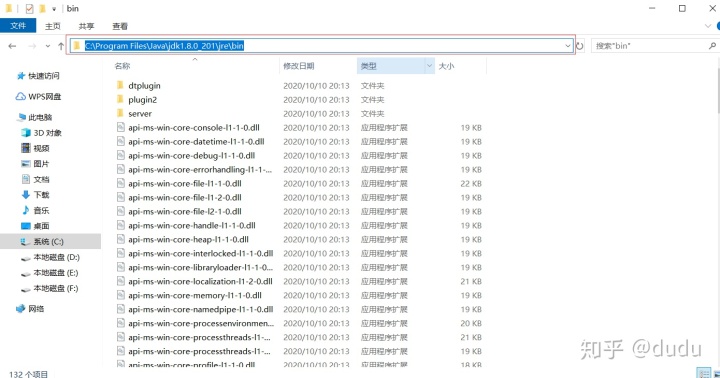720x378 pixels.
Task: Select file api-ms-win-core-interlocked-l1-1-0.dll
Action: (201, 253)
